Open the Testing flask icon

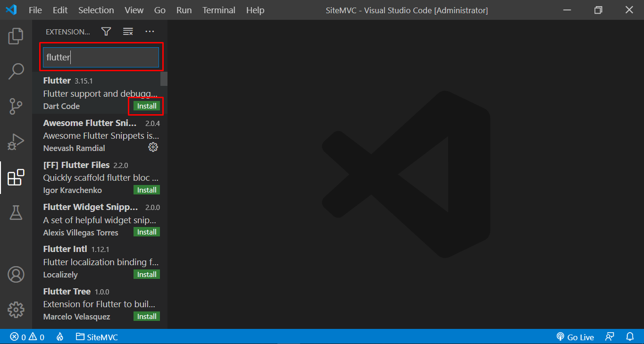(x=16, y=212)
